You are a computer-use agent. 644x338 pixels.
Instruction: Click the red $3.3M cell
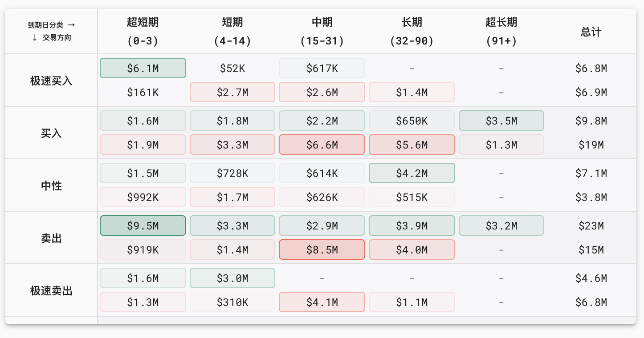pos(232,145)
